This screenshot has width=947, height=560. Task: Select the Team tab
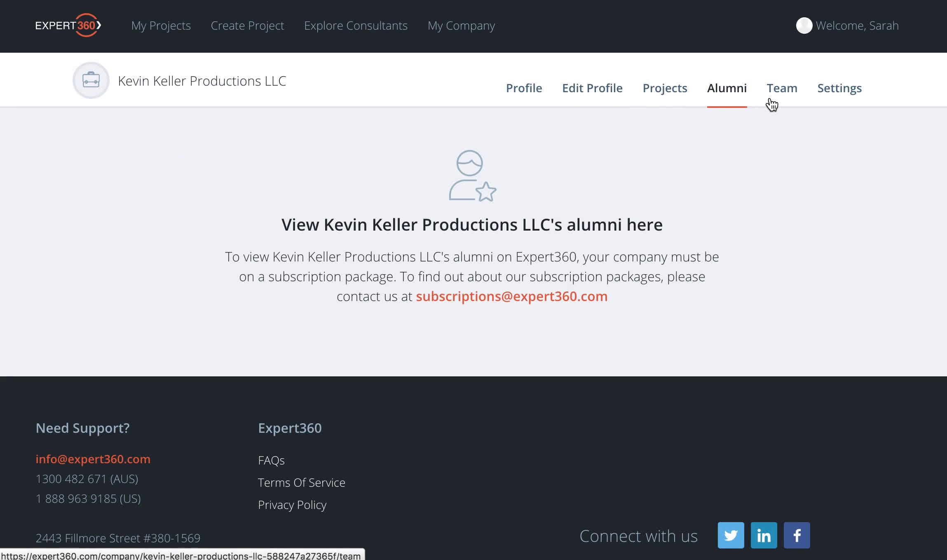[x=782, y=87]
